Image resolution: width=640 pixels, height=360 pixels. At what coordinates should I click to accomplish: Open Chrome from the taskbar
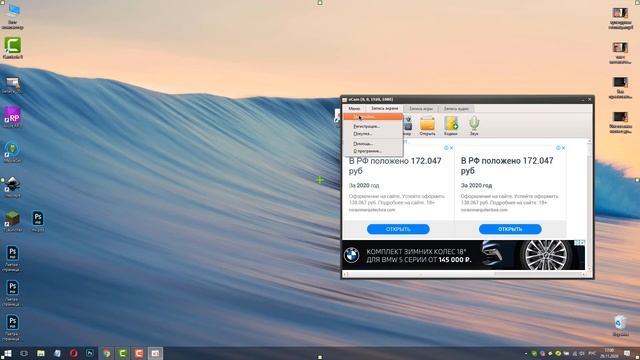[107, 353]
